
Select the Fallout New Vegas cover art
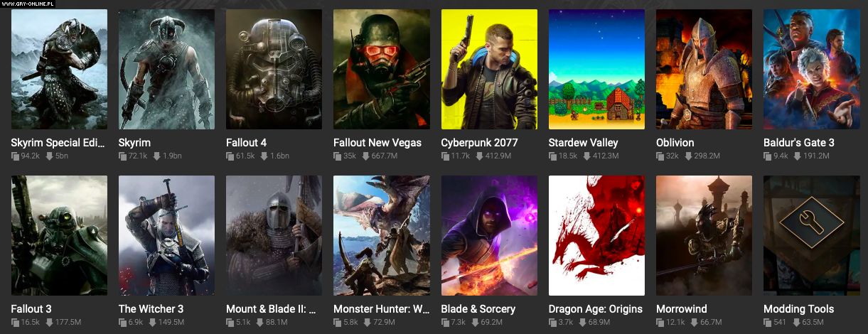tap(381, 69)
